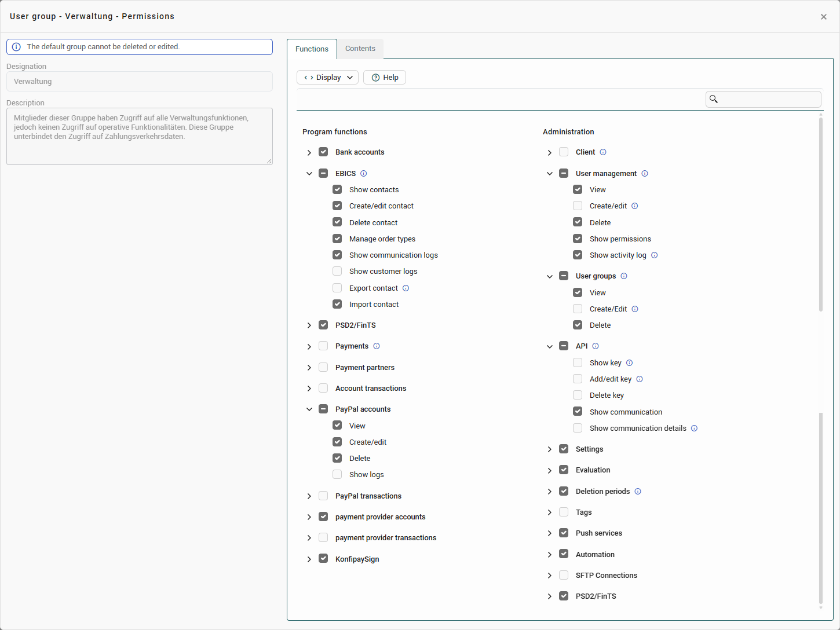Click into the permissions search field

[764, 99]
